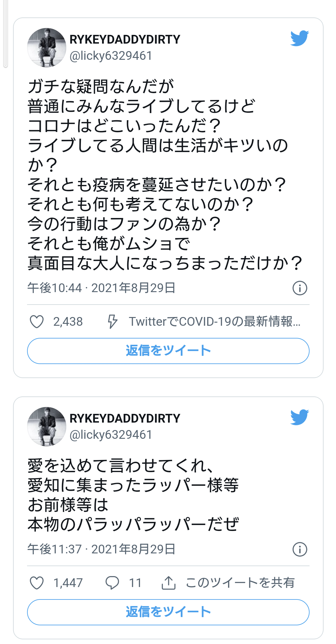This screenshot has height=644, width=336.
Task: Like the first tweet with 2,438 likes
Action: [x=37, y=322]
